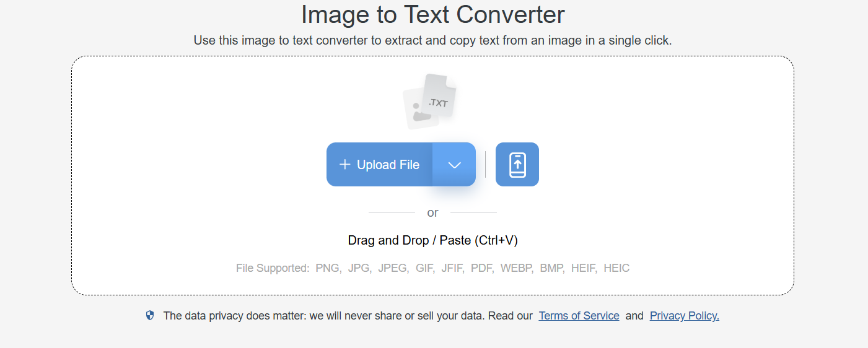Click the JPG supported format label

(x=359, y=268)
